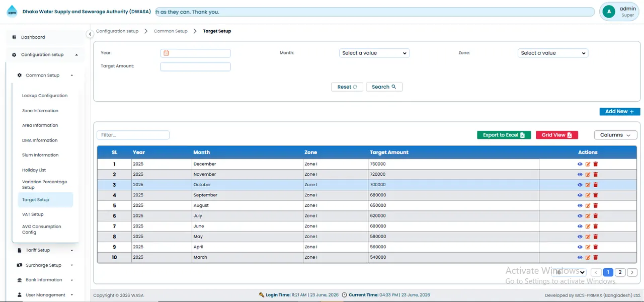The height and width of the screenshot is (302, 644).
Task: Delete the March target entry
Action: [596, 257]
